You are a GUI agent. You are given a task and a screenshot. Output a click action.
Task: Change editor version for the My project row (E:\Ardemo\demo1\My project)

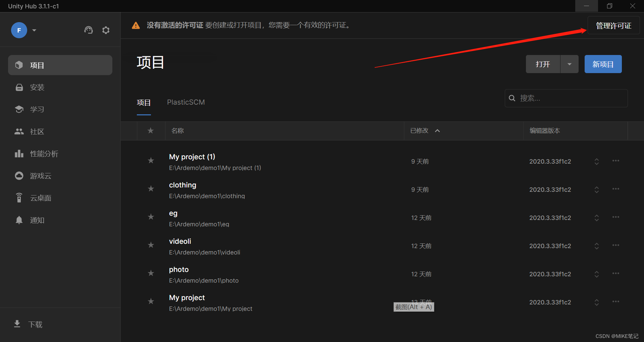[x=597, y=302]
